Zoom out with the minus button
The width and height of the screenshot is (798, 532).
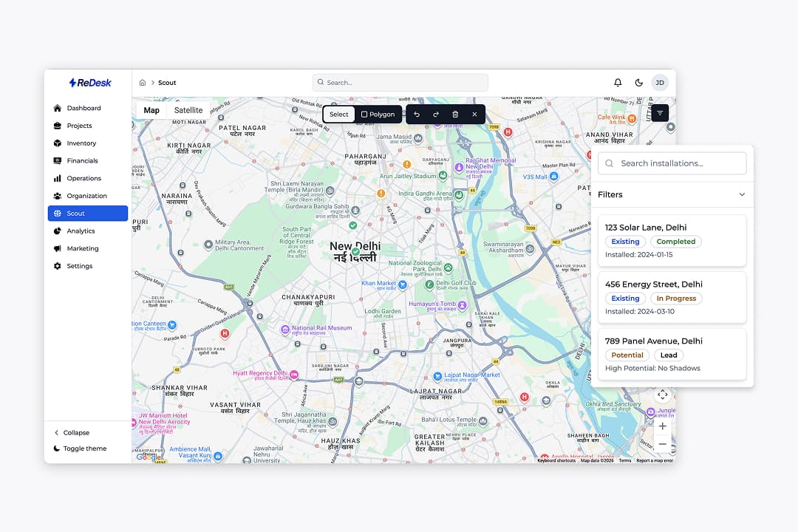[662, 444]
